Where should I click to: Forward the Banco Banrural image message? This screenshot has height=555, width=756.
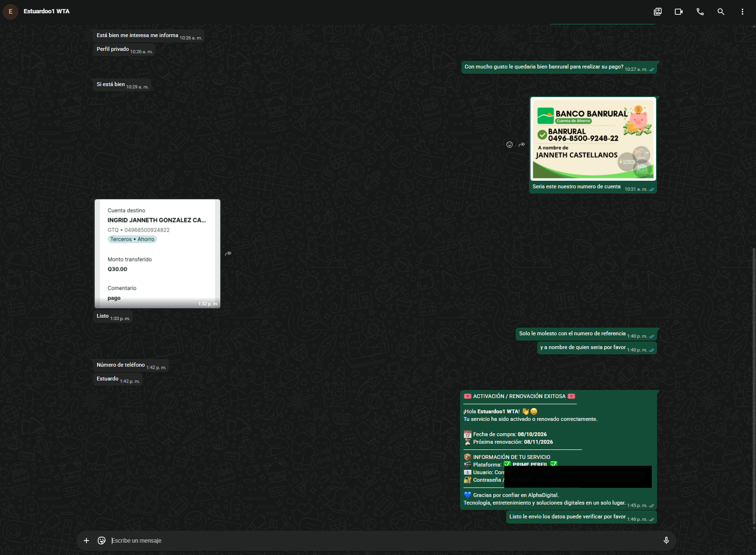[522, 145]
